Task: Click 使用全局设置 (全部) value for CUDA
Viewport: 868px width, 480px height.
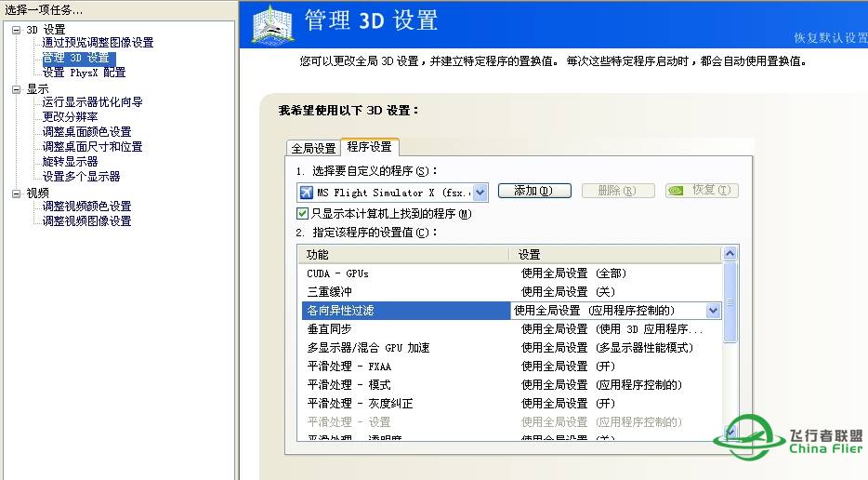Action: (573, 273)
